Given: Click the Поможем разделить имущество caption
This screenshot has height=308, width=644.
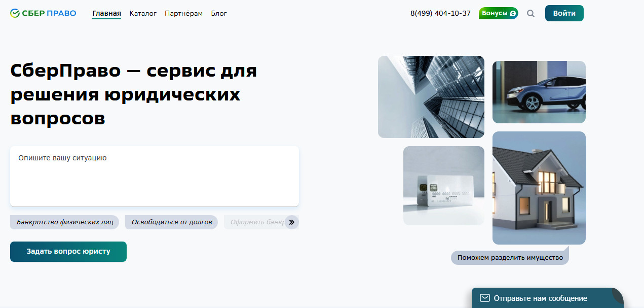Looking at the screenshot, I should click(510, 258).
